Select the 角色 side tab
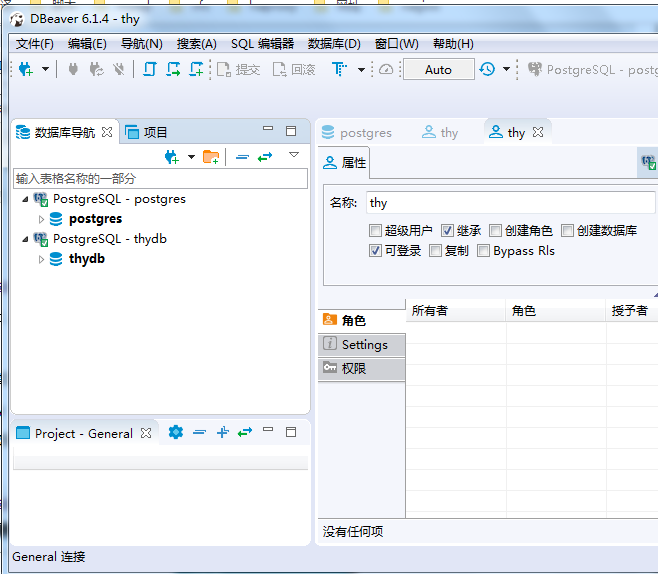The image size is (658, 574). pos(362,321)
